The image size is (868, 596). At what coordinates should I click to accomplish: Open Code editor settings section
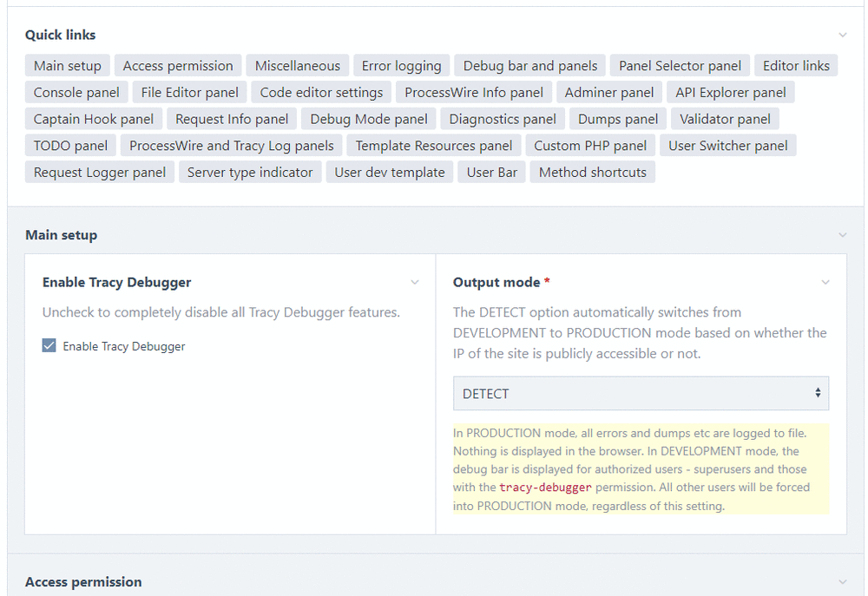pos(321,92)
